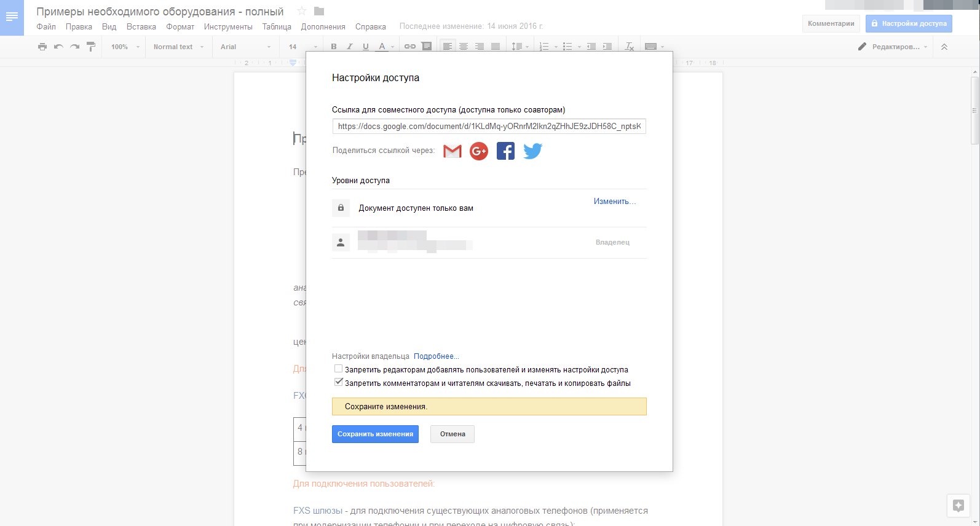Click the Print toolbar icon
Screen dimensions: 980x526
pyautogui.click(x=42, y=47)
